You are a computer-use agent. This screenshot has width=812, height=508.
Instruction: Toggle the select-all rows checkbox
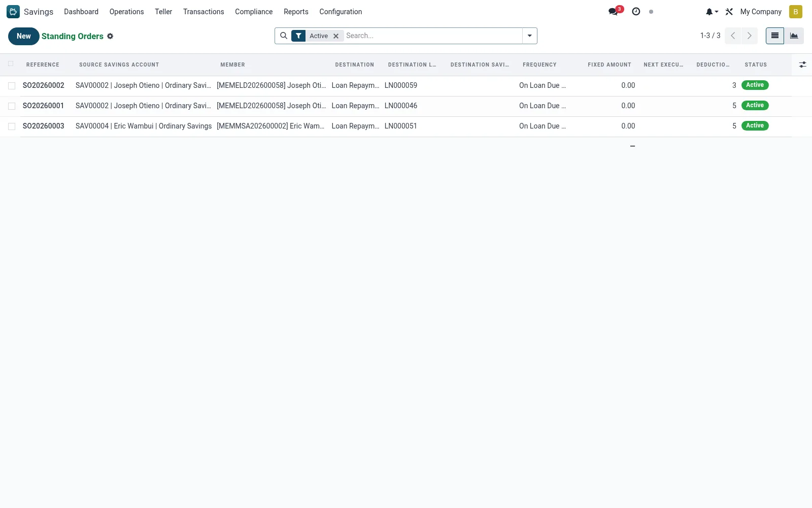pyautogui.click(x=11, y=64)
